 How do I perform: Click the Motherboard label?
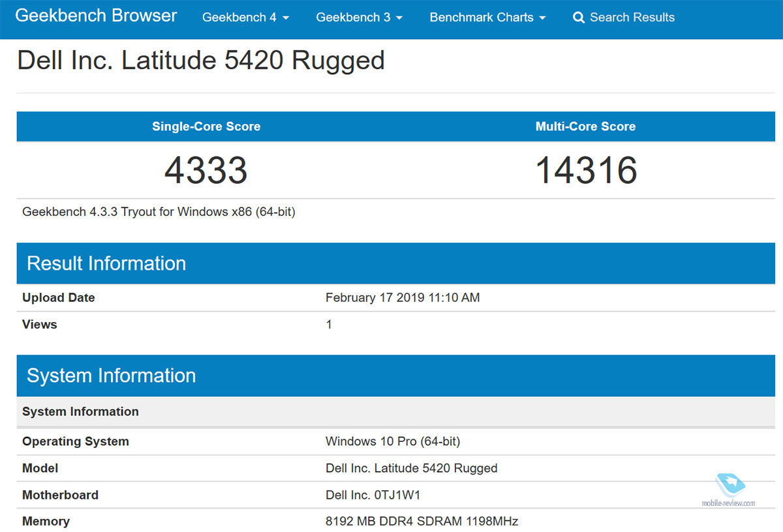tap(61, 495)
